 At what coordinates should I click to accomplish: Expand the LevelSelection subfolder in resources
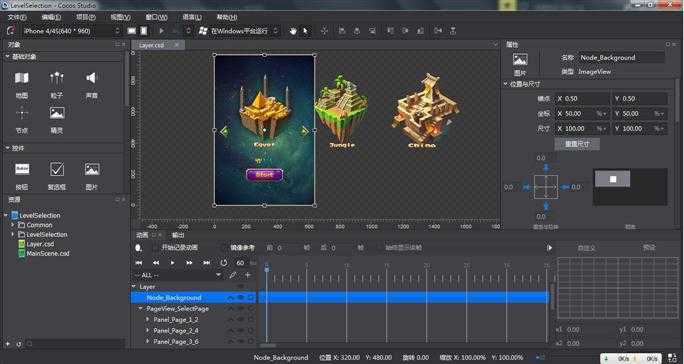click(x=13, y=235)
